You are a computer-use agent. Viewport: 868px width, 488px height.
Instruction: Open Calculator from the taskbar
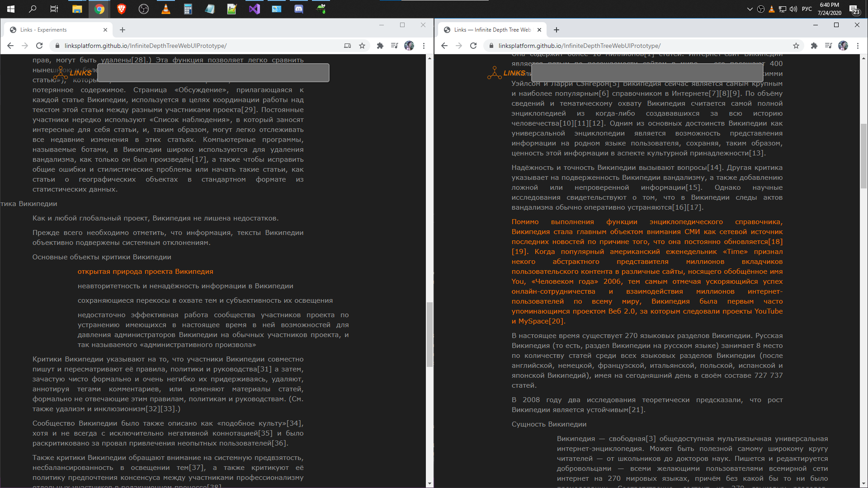click(188, 9)
